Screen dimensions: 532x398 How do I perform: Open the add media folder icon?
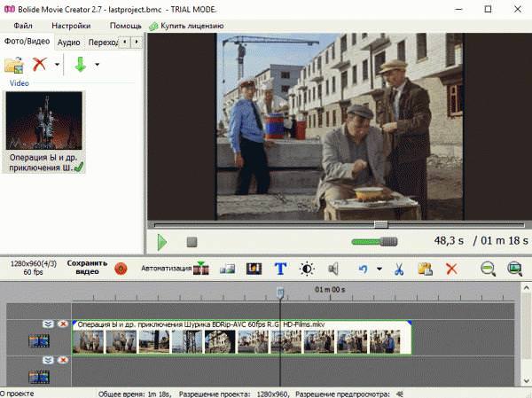coord(14,65)
